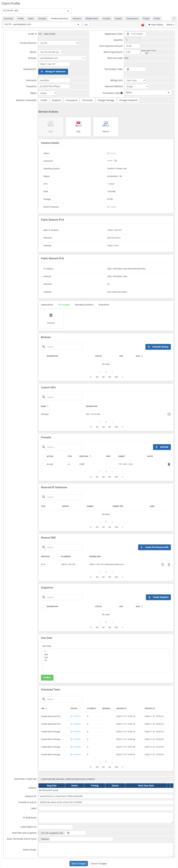
Task: Check the Auto-Terminate Reason checkbox
Action: 39,839
